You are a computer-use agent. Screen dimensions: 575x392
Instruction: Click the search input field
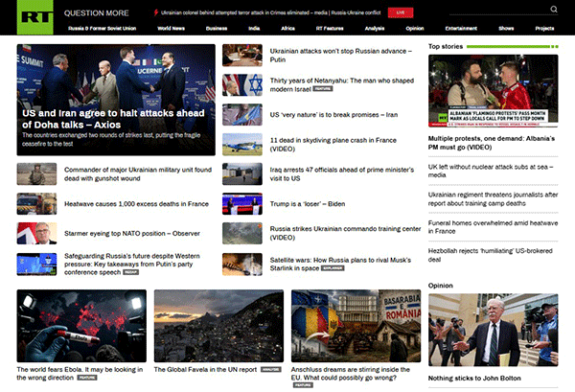(498, 10)
